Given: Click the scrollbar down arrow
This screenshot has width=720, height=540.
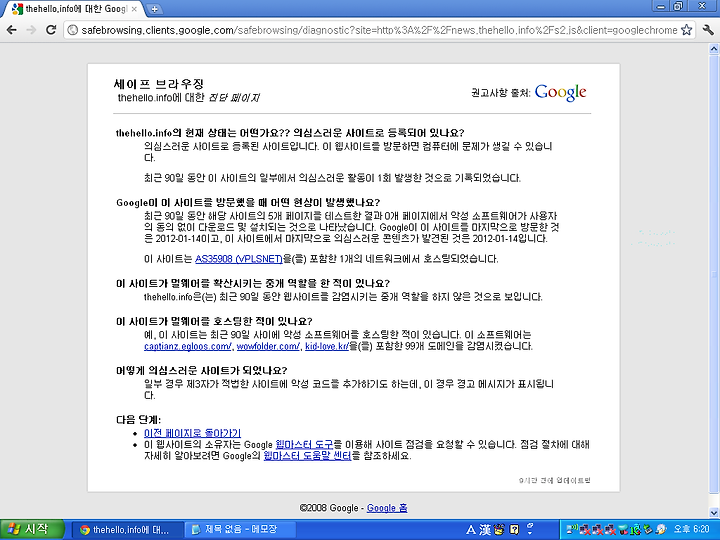Looking at the screenshot, I should point(714,513).
